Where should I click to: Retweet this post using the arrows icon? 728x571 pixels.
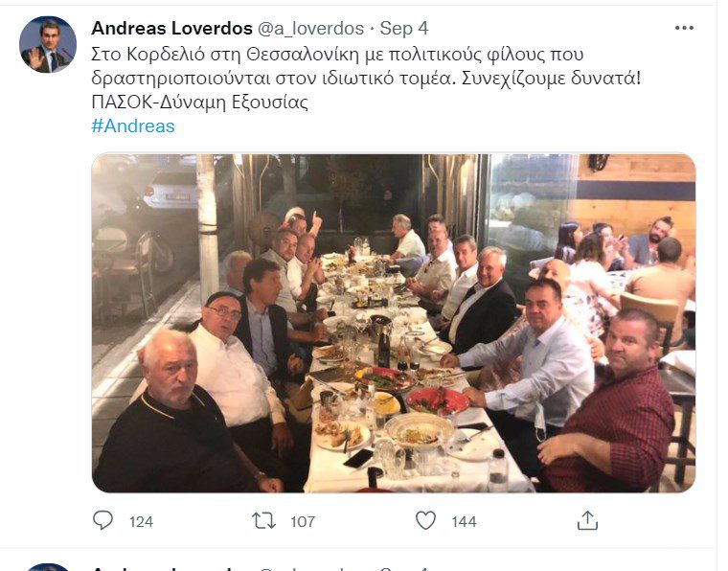[263, 521]
